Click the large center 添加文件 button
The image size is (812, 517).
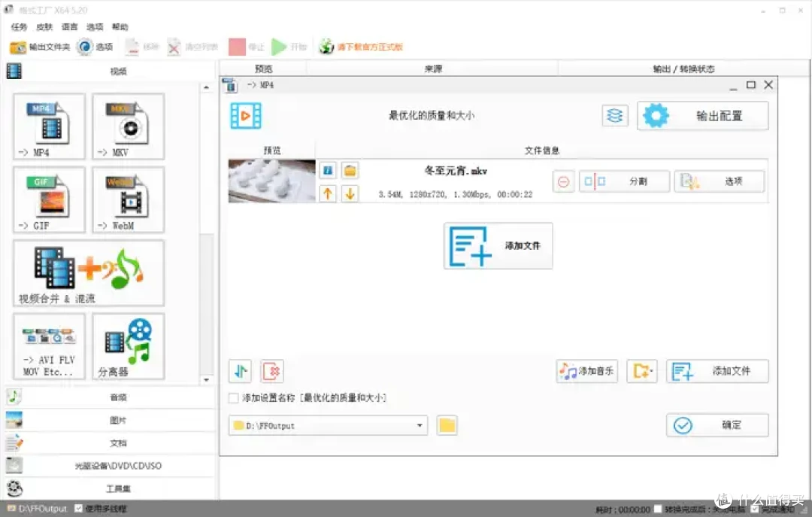[498, 246]
